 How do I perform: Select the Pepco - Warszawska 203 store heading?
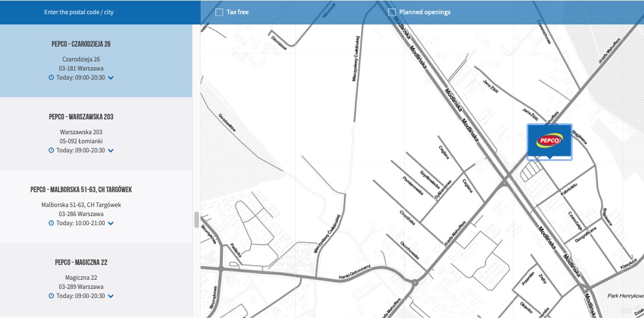pos(81,117)
